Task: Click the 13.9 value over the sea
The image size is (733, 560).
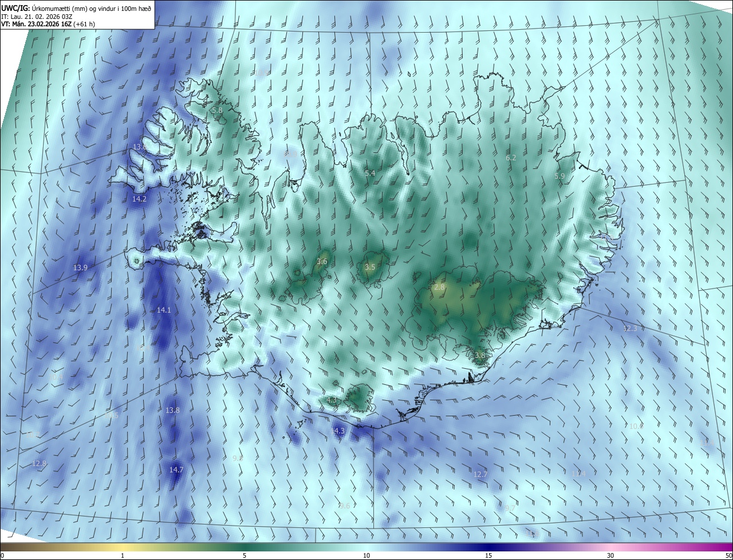Action: (80, 267)
